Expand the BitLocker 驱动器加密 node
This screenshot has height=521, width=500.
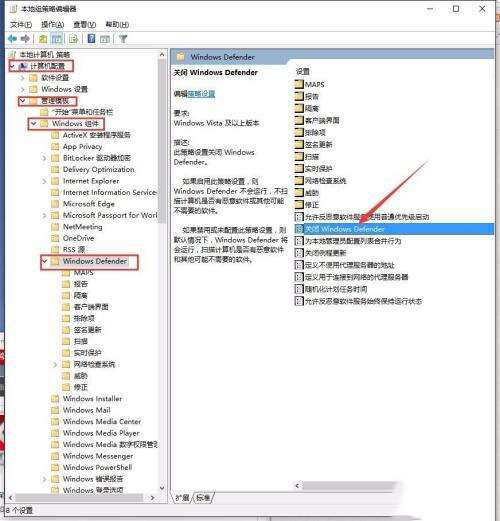point(44,158)
